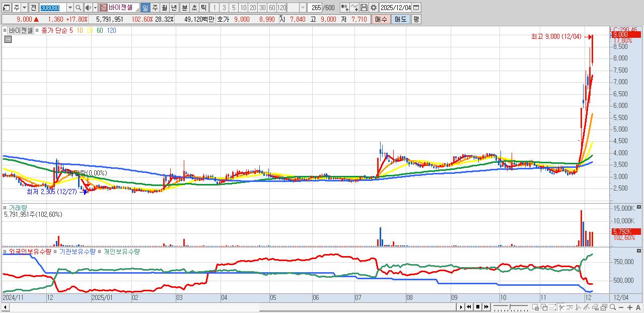Select the 20 interval button
Image resolution: width=644 pixels, height=313 pixels.
[253, 8]
